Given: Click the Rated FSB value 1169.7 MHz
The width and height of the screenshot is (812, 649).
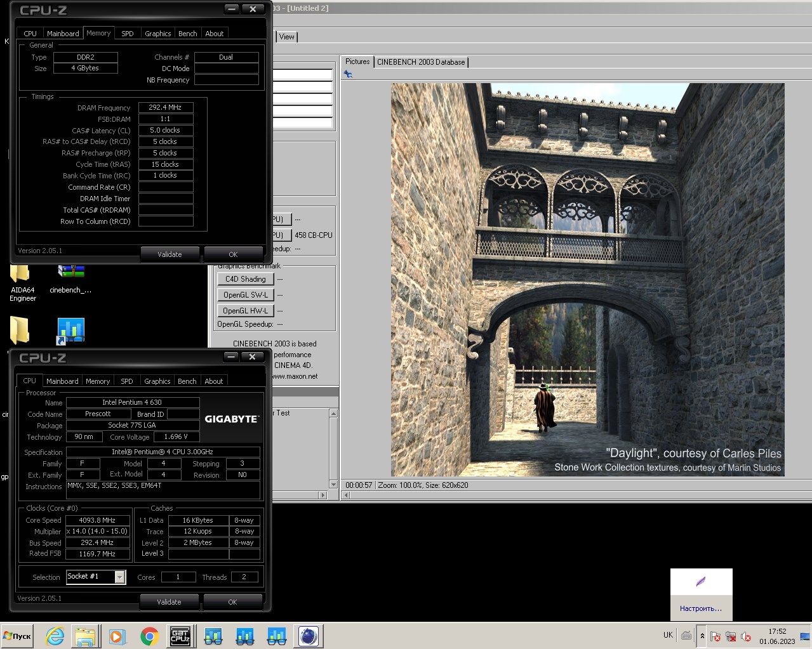Looking at the screenshot, I should 98,554.
